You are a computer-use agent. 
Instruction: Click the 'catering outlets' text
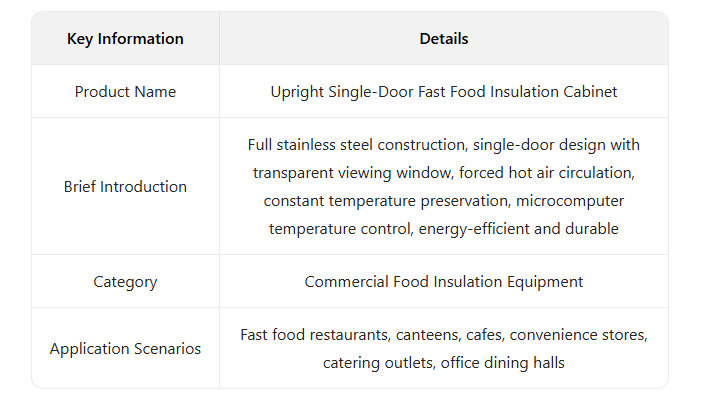click(376, 362)
